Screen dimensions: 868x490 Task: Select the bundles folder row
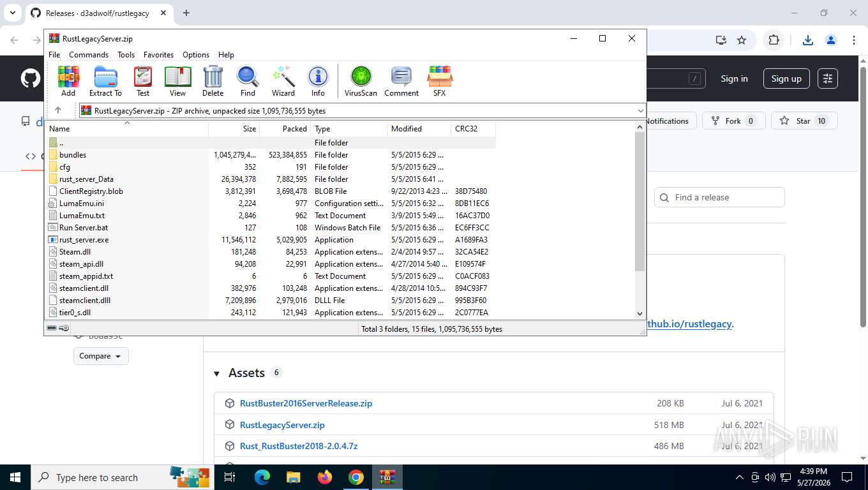271,155
